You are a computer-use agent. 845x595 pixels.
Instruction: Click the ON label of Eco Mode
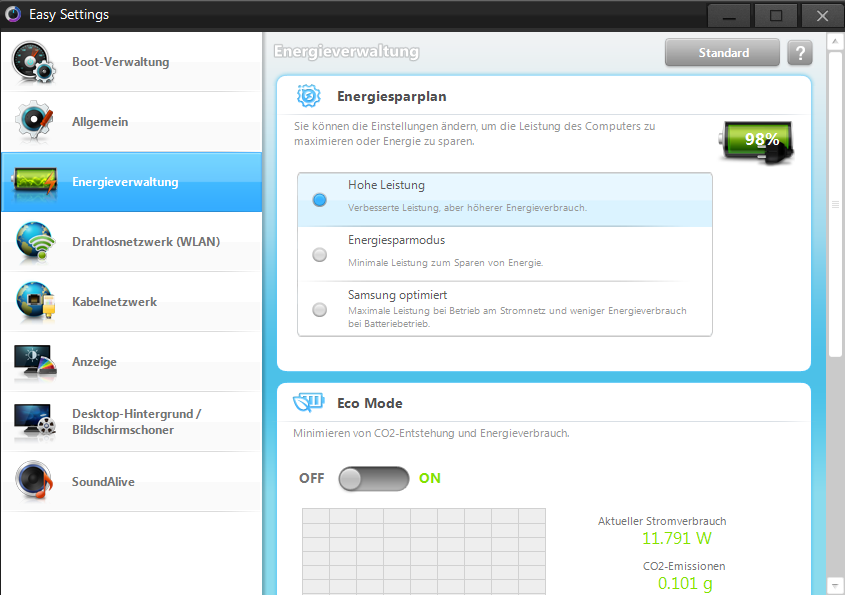pos(430,478)
